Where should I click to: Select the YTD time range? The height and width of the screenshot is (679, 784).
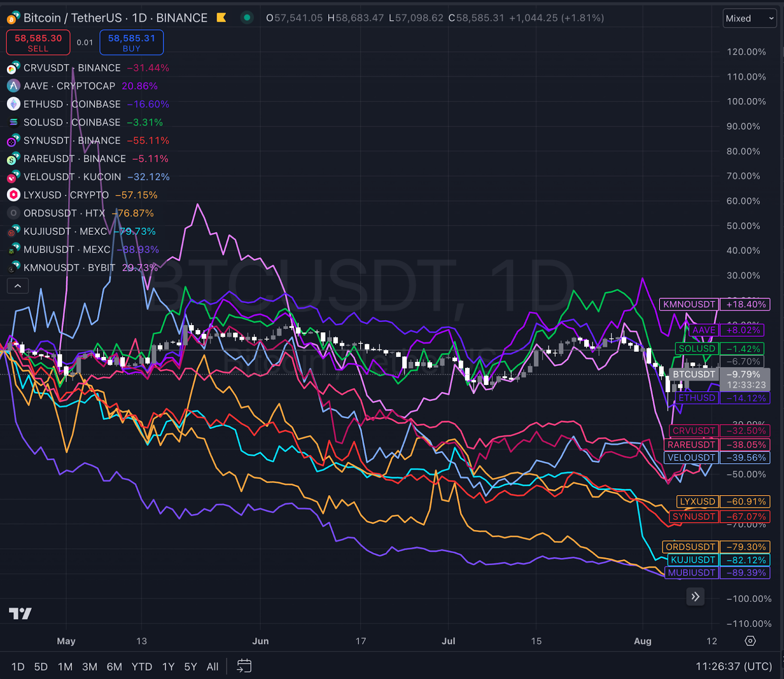click(x=142, y=667)
